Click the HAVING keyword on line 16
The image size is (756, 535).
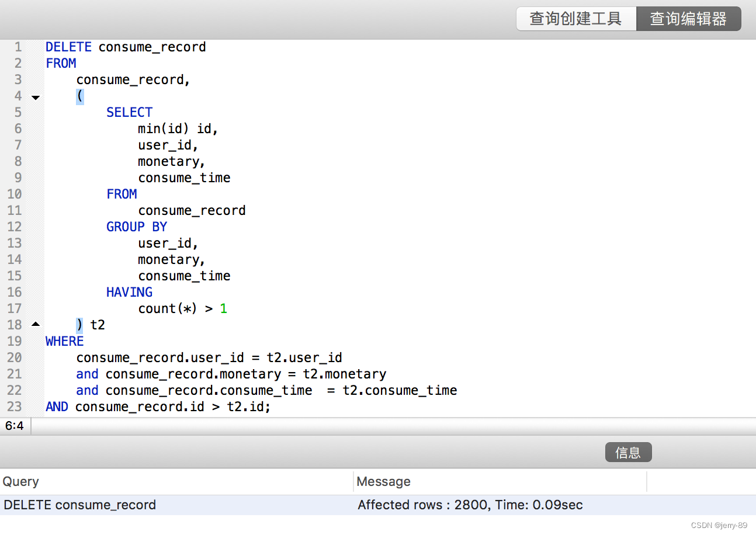coord(129,292)
